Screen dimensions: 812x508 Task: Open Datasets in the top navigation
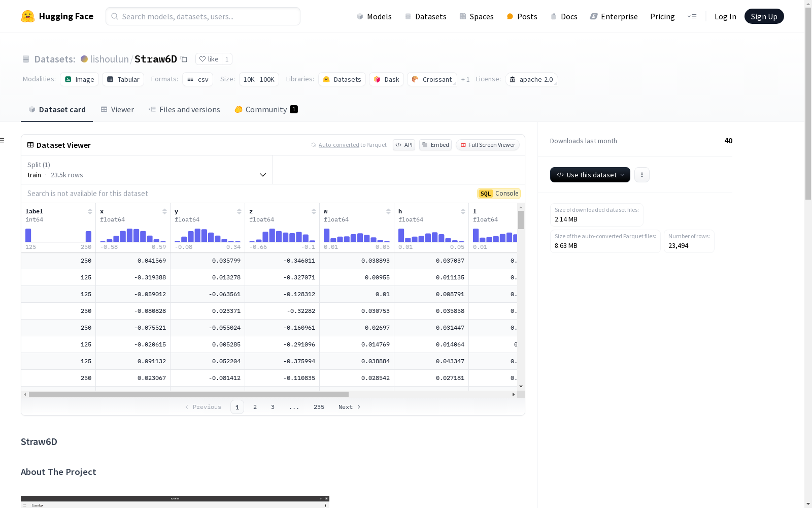(425, 16)
